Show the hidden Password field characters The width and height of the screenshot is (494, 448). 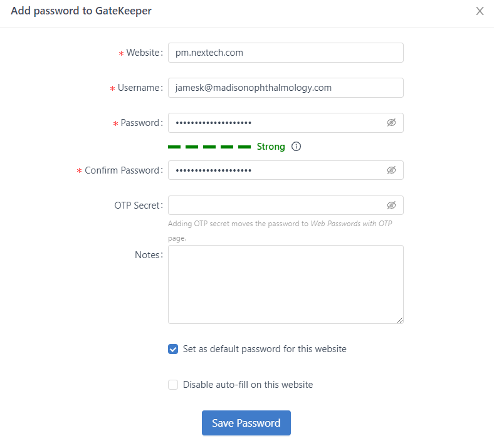[391, 123]
